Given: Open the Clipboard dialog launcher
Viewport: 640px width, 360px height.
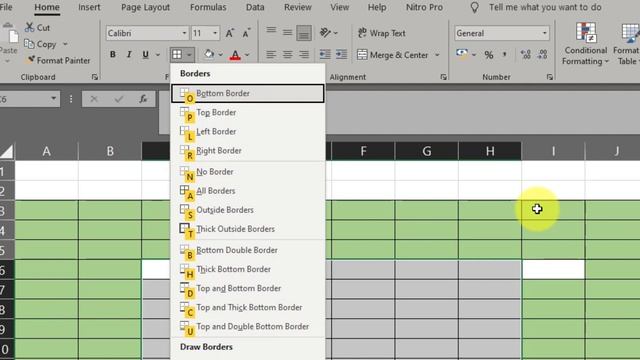Looking at the screenshot, I should [95, 77].
